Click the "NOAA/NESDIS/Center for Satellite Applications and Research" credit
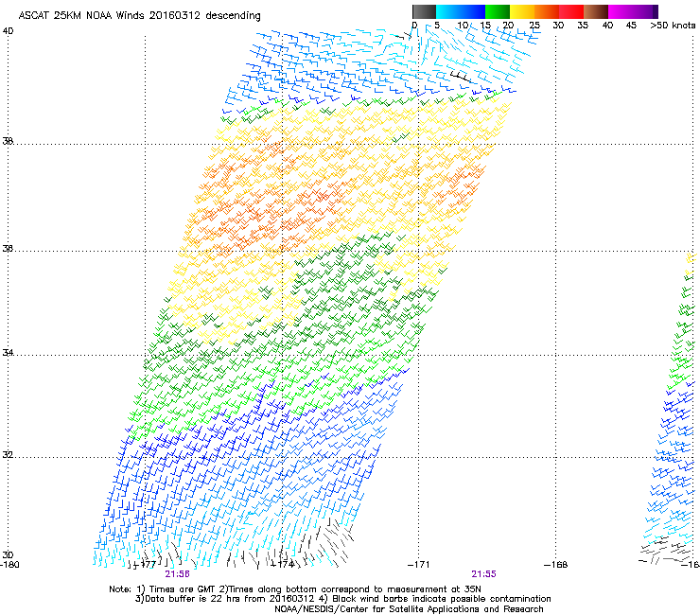Viewport: 700px width, 615px height. pyautogui.click(x=409, y=609)
